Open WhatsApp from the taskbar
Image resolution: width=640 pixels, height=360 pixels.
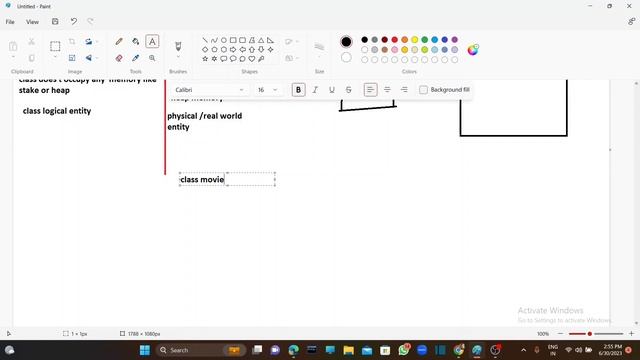click(404, 350)
